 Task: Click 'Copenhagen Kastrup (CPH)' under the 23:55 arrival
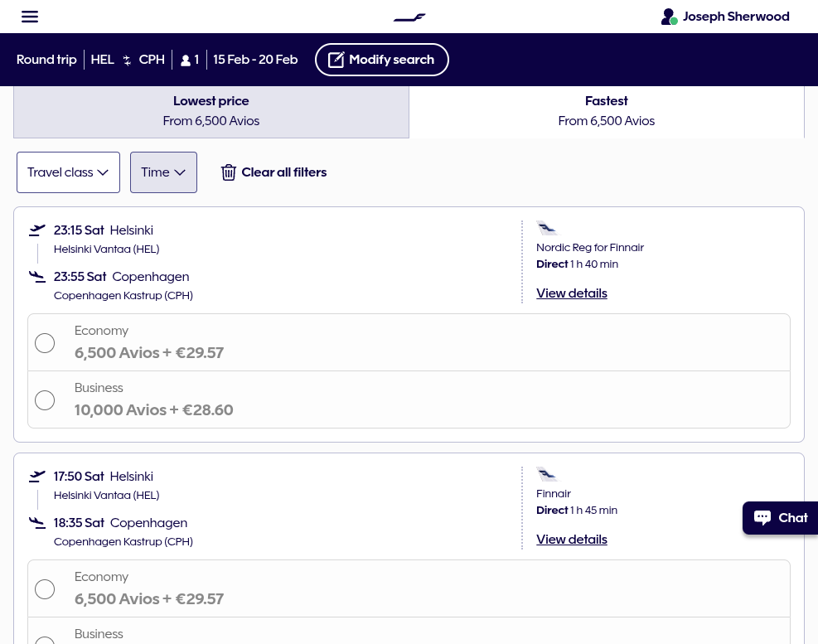(x=123, y=295)
